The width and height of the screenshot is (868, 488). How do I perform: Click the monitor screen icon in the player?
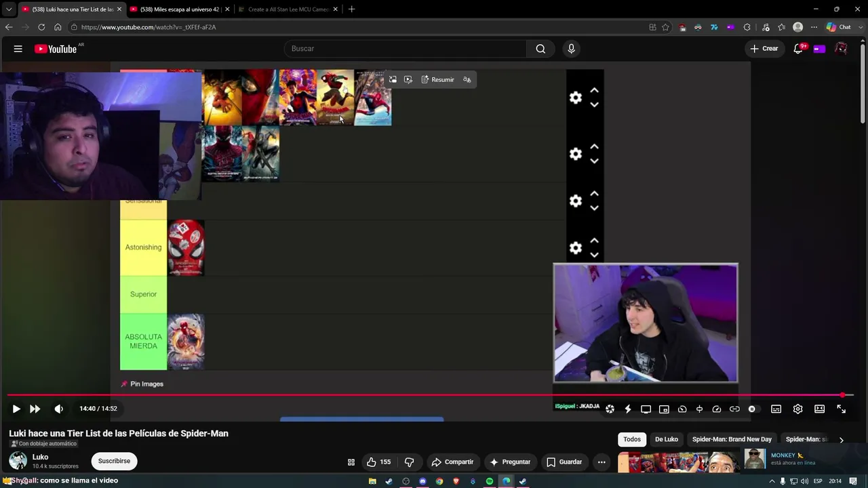(646, 409)
